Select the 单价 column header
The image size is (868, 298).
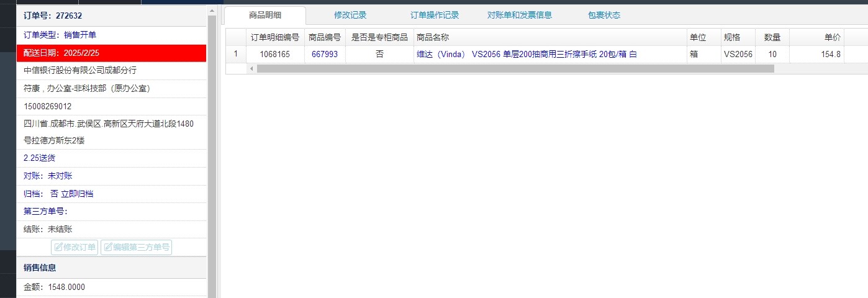(x=816, y=37)
